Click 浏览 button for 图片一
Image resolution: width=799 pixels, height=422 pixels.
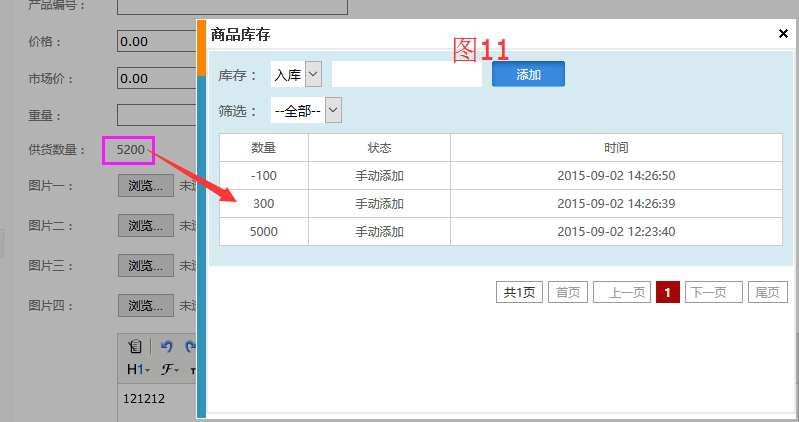tap(145, 185)
